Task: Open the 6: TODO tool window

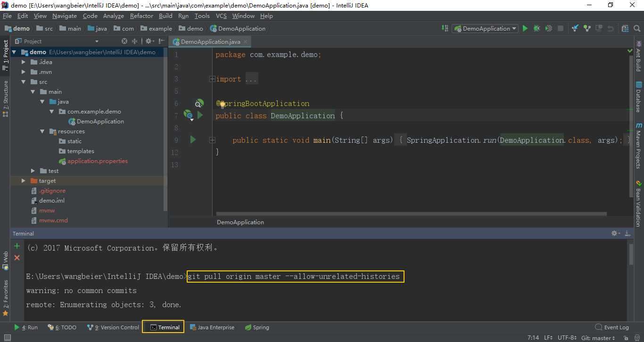Action: [62, 327]
